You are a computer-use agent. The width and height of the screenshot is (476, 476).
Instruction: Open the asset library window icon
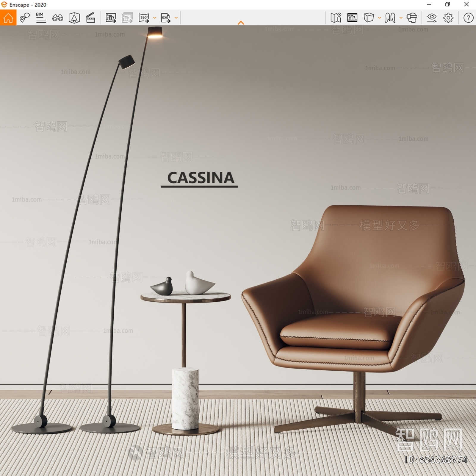352,18
